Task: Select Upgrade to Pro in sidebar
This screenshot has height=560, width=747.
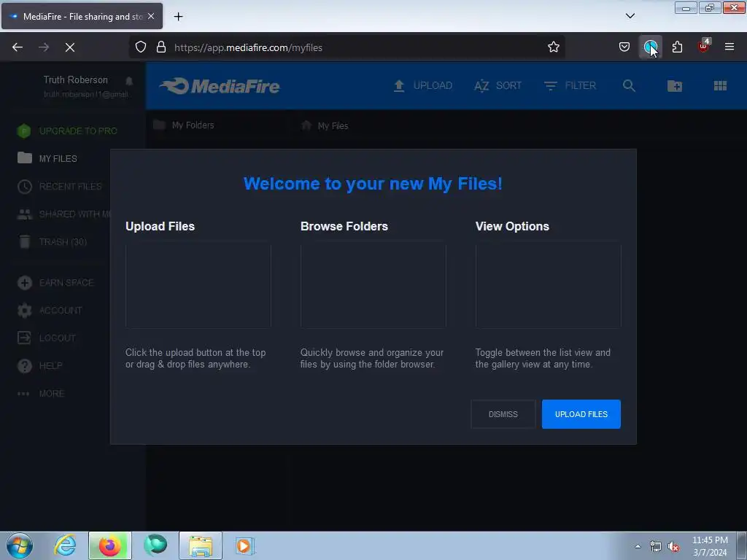Action: pyautogui.click(x=67, y=131)
